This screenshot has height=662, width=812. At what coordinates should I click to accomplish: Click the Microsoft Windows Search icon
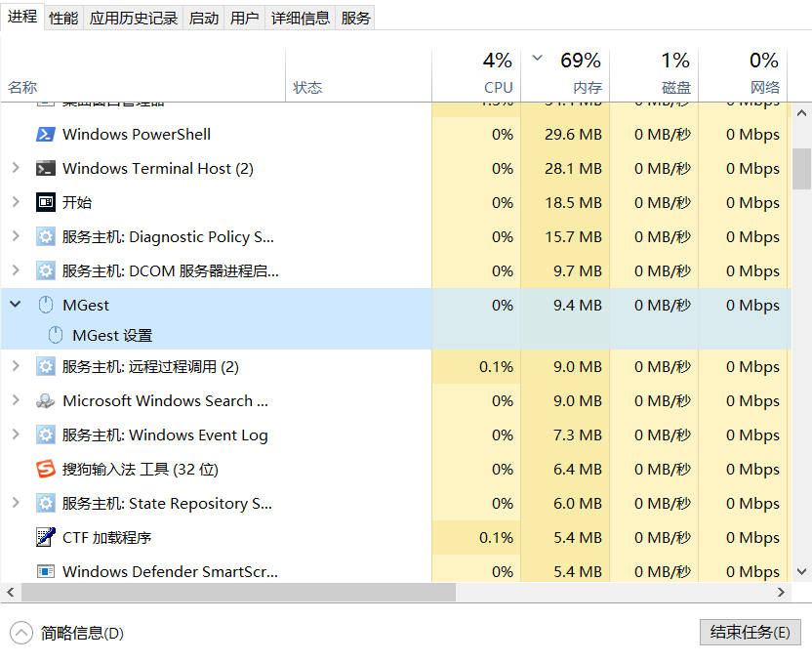pyautogui.click(x=46, y=401)
